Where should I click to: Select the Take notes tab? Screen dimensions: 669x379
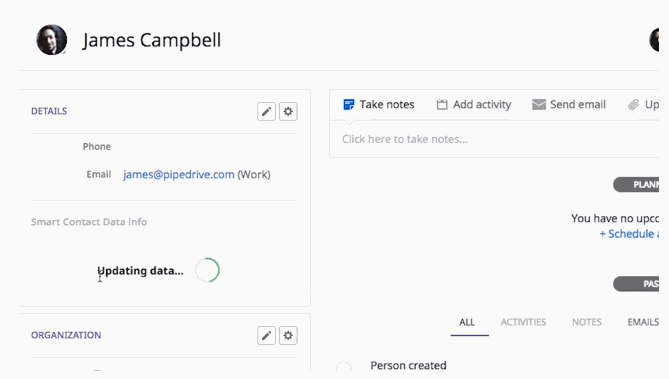tap(379, 105)
